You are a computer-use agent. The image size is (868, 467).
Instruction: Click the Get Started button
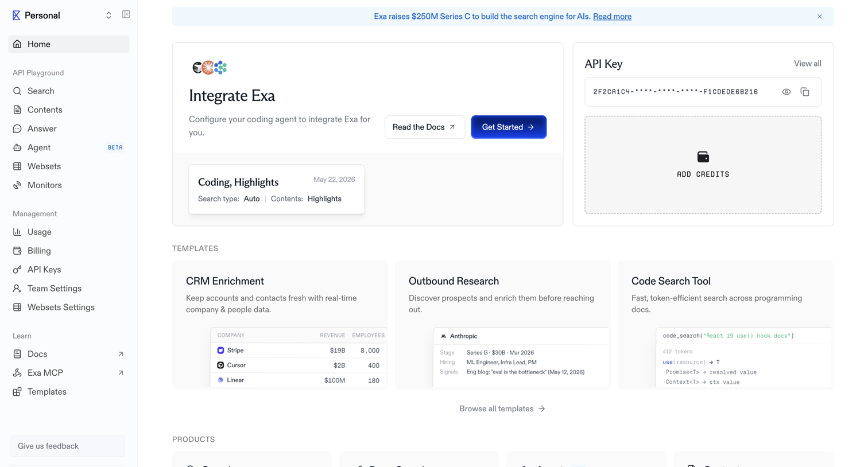click(x=509, y=127)
